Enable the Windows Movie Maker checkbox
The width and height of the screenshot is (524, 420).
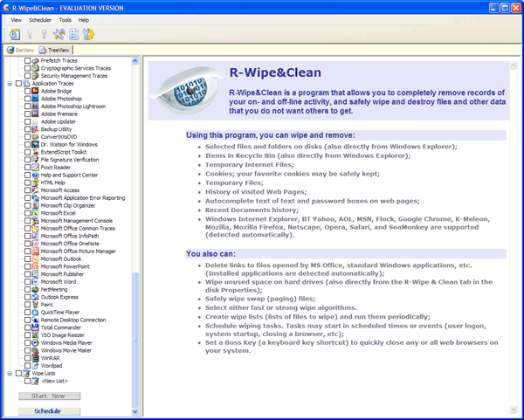click(x=27, y=350)
